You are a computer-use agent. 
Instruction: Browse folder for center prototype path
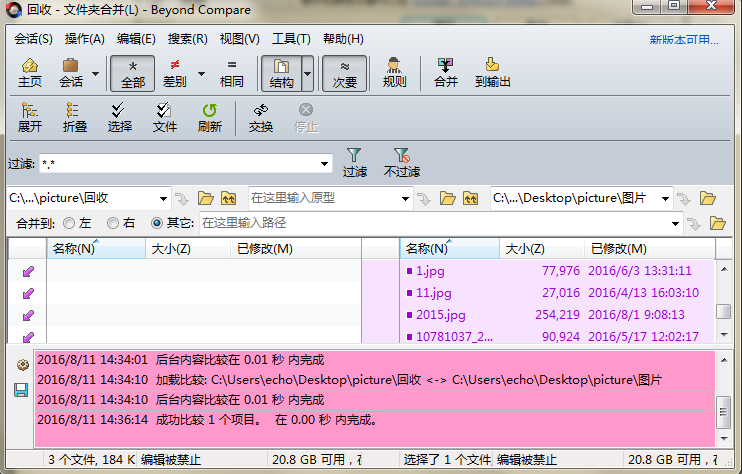[447, 199]
